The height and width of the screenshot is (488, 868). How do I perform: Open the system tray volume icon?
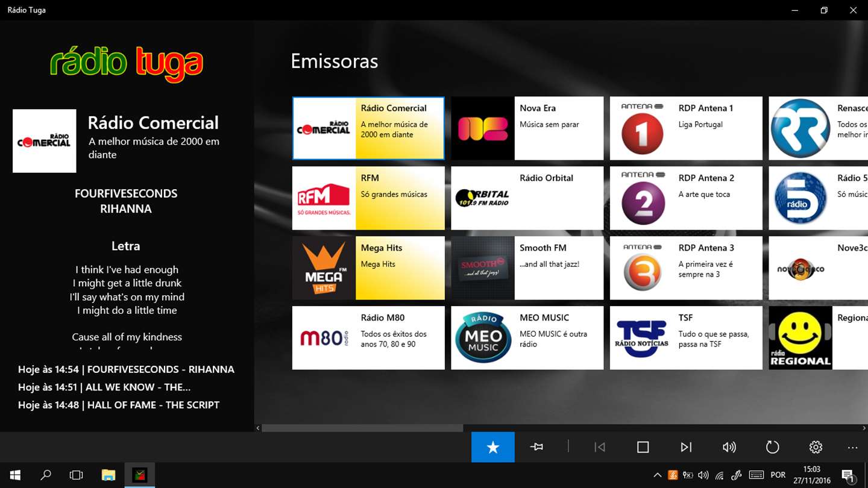703,475
